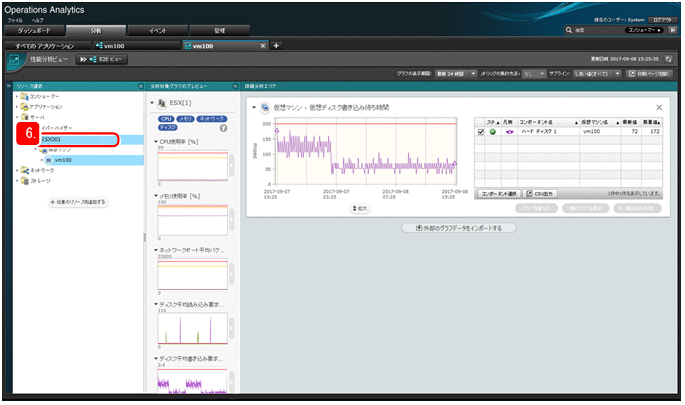The width and height of the screenshot is (685, 405).
Task: Click the purple legend swatch for Hard Disk 1
Action: tap(508, 131)
